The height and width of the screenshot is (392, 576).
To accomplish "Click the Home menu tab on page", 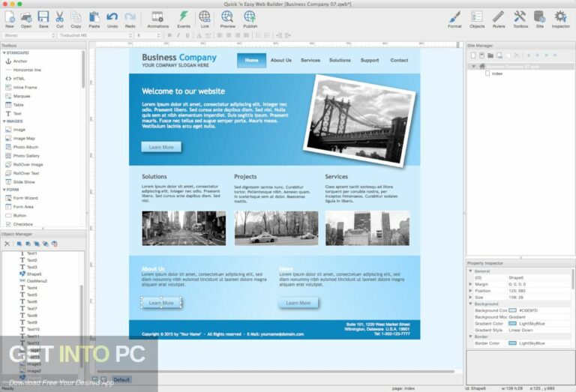I will tap(251, 60).
